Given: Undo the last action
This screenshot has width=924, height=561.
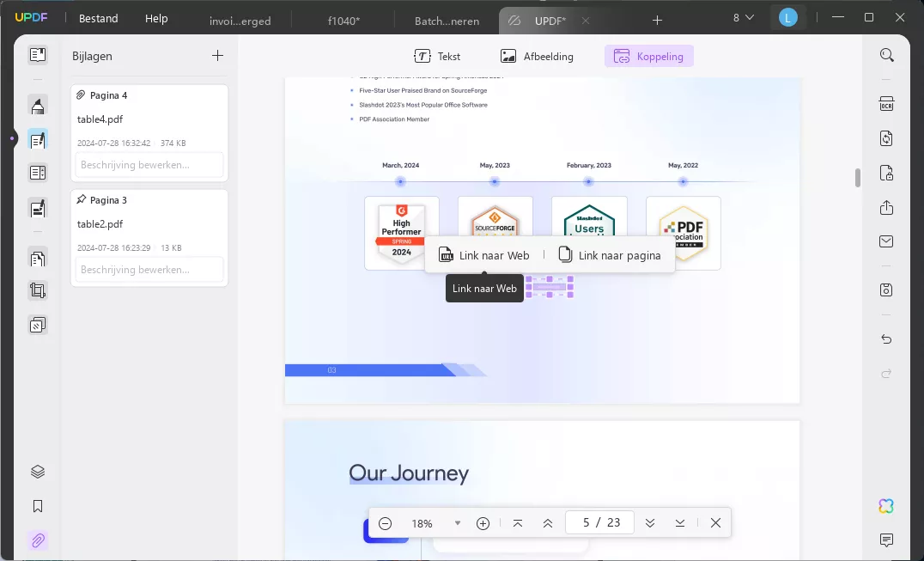Looking at the screenshot, I should pyautogui.click(x=887, y=338).
